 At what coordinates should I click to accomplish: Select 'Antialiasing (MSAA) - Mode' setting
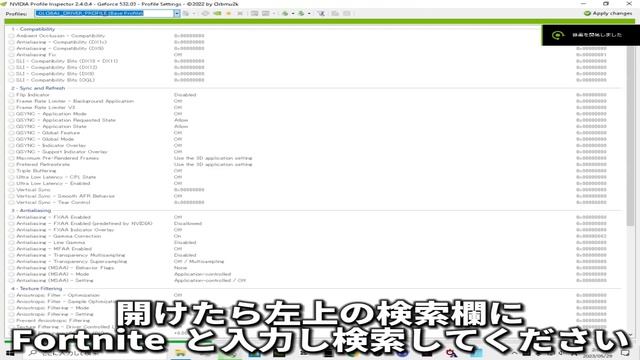pos(53,274)
